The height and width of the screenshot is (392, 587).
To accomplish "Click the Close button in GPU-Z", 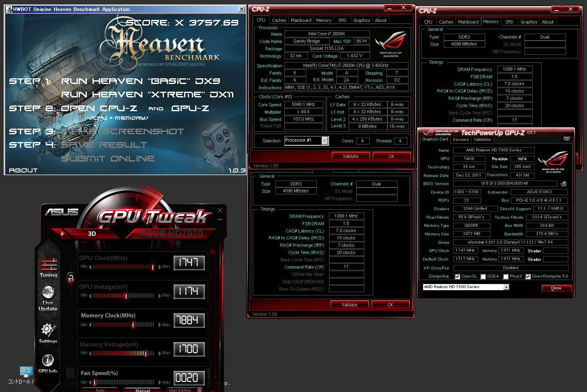I will point(556,288).
